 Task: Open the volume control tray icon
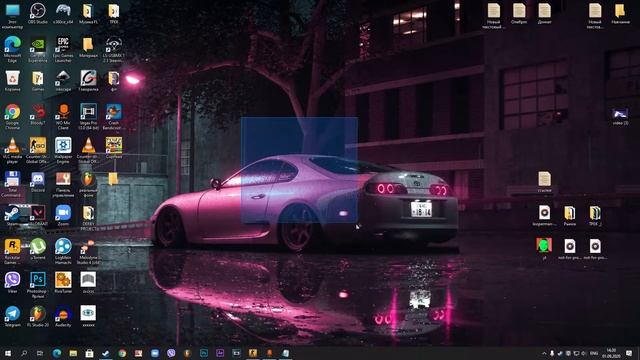coord(584,353)
